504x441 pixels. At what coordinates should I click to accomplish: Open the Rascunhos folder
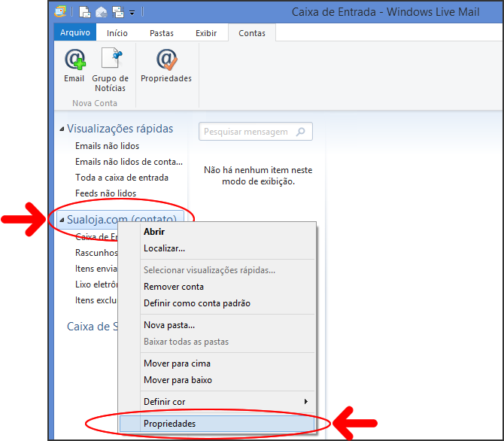point(96,253)
